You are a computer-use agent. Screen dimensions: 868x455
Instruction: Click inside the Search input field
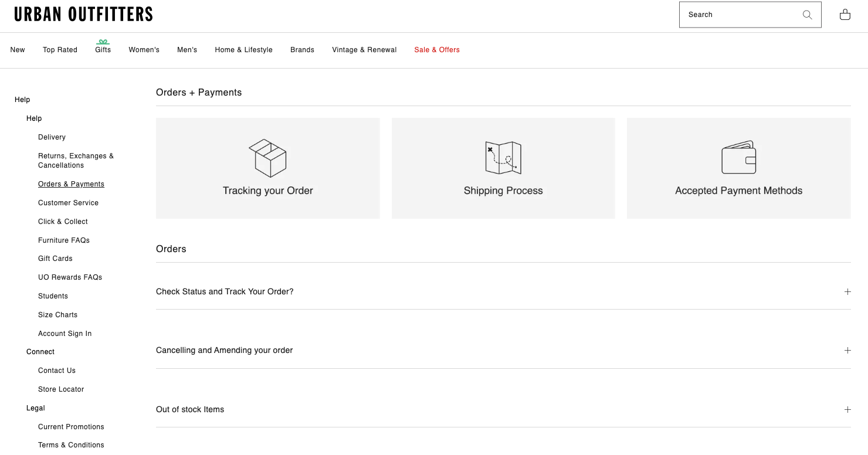coord(739,14)
